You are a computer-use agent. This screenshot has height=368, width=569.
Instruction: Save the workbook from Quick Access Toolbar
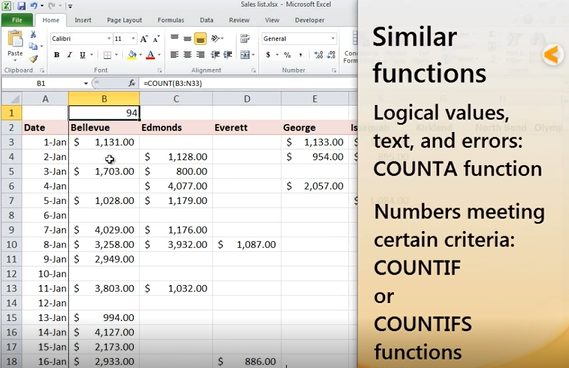click(21, 6)
